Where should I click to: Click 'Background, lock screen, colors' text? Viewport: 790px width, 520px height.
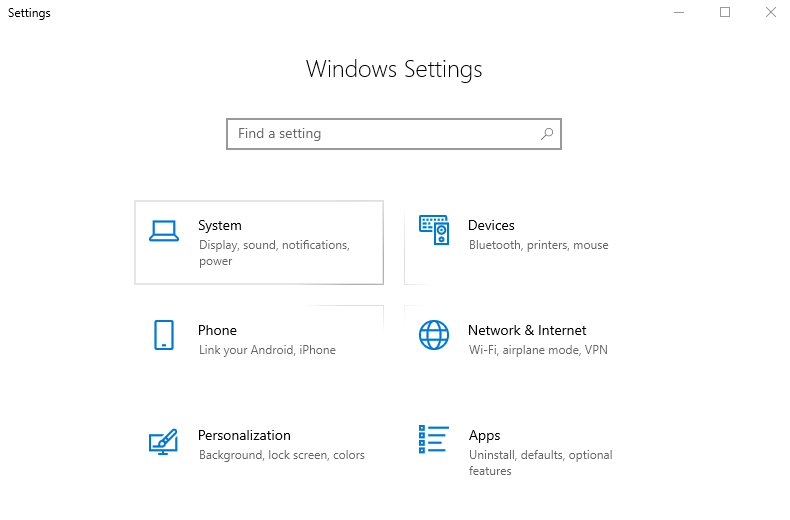coord(282,455)
